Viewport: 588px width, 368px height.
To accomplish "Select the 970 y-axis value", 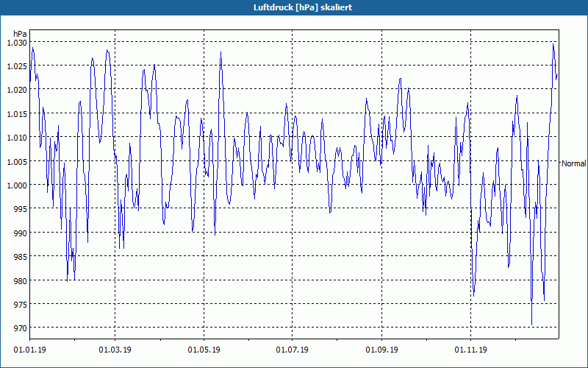I will [21, 328].
